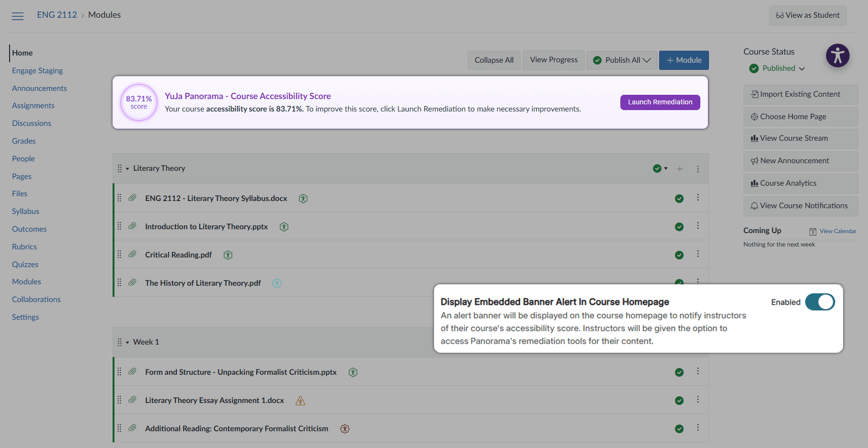
Task: Collapse the Week 1 module
Action: coord(127,342)
